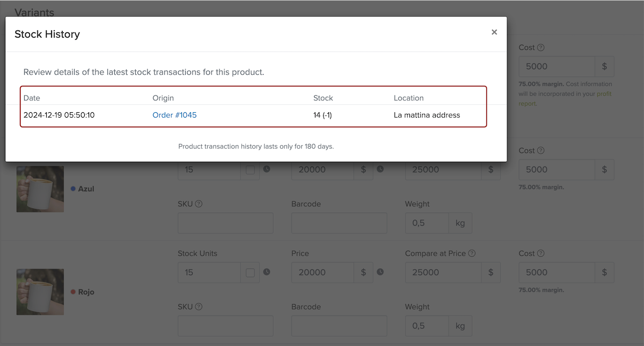
Task: Click Cost help icon in Rojo row
Action: pyautogui.click(x=541, y=253)
